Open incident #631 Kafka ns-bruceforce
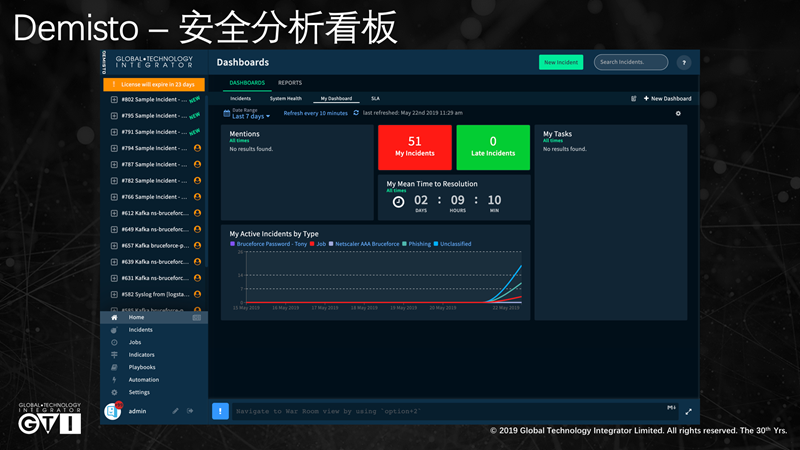The height and width of the screenshot is (450, 800). tap(155, 278)
